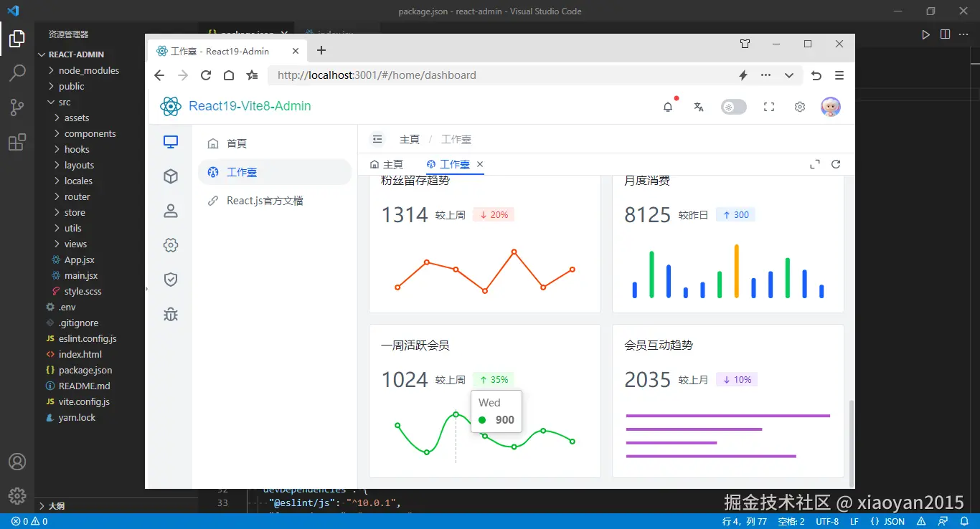980x529 pixels.
Task: Toggle the dark mode theme switch
Action: [734, 107]
